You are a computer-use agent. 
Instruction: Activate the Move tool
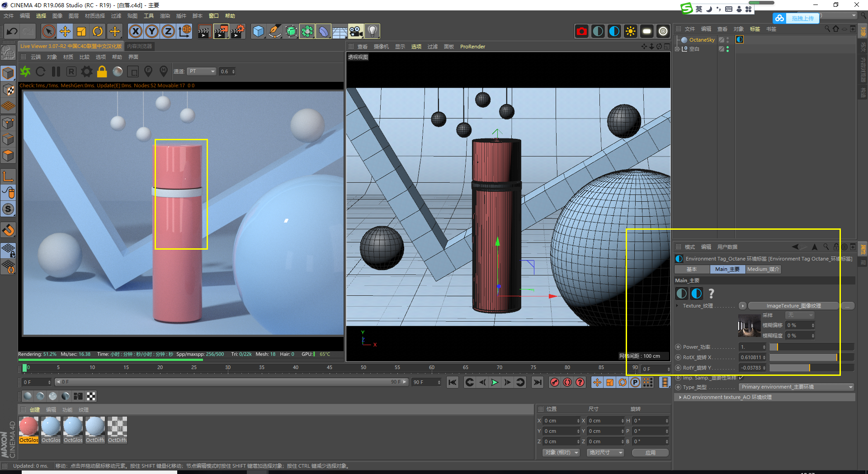click(65, 31)
